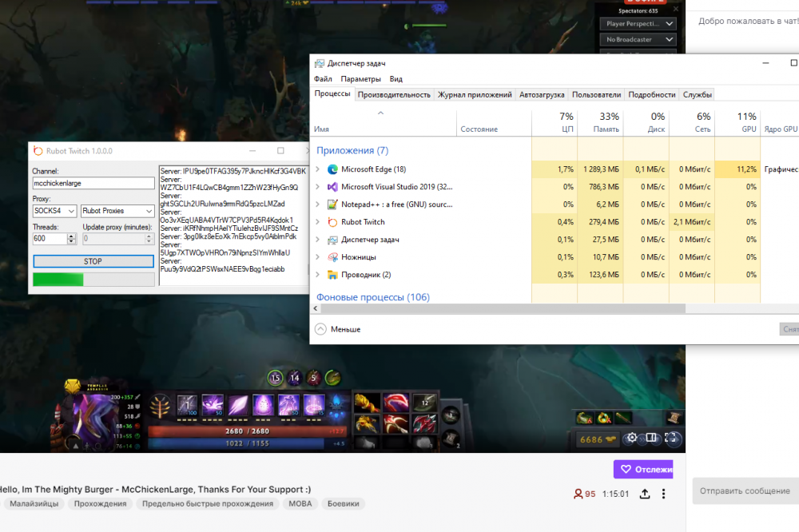This screenshot has width=799, height=532.
Task: Click the Ножницы scissors process icon
Action: click(332, 257)
